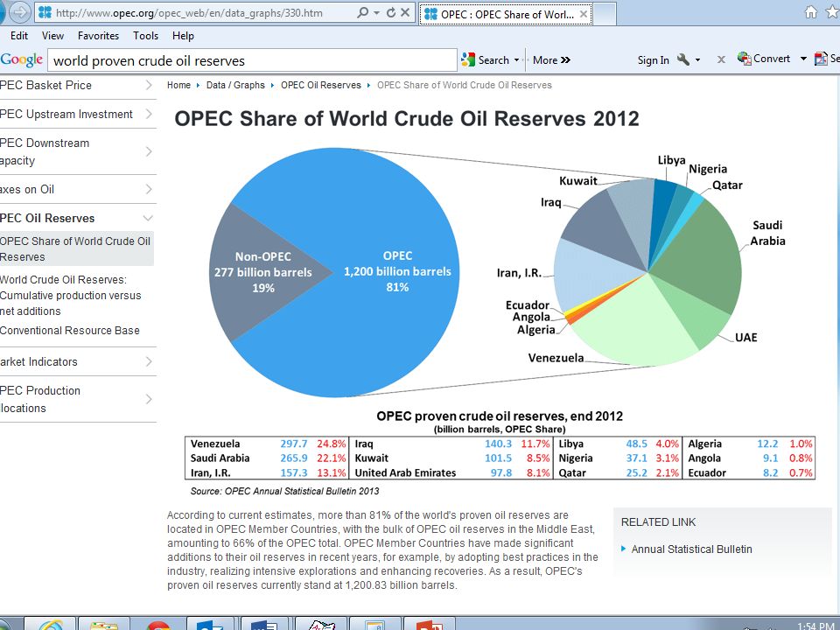This screenshot has width=840, height=630.
Task: Click the Saudi Arabia 22.1% table value
Action: [331, 458]
